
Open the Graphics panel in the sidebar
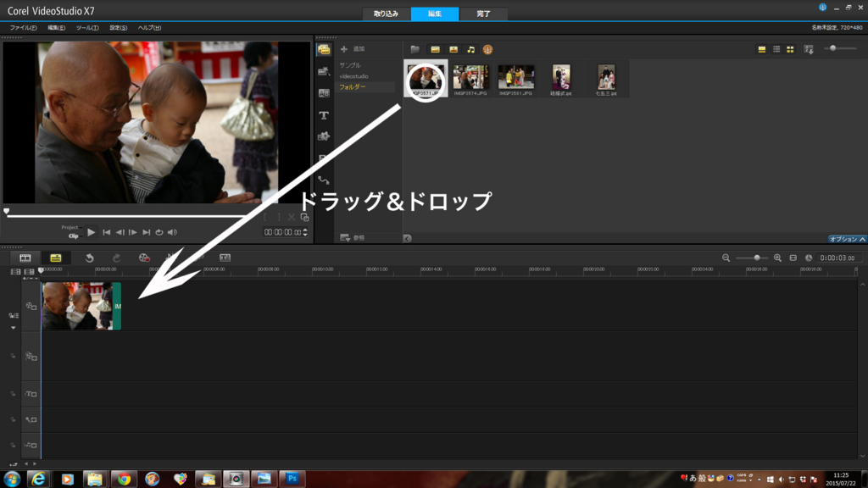(x=325, y=136)
